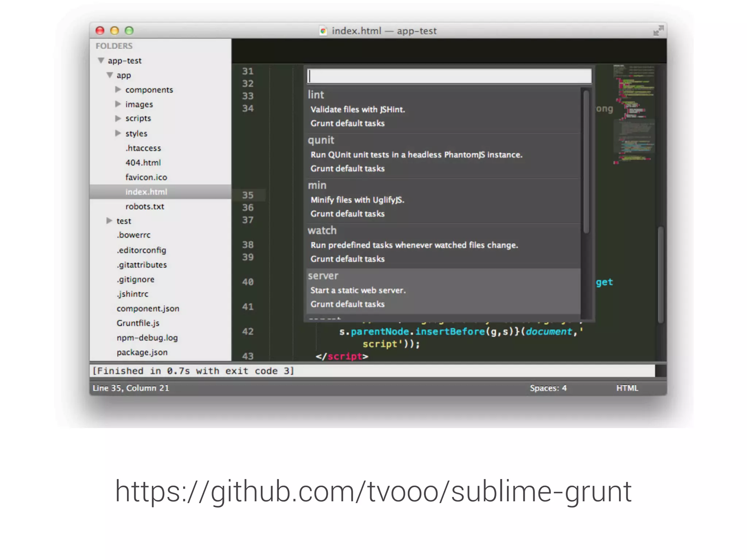Open npm-debug.log in the sidebar
747x560 pixels.
[147, 338]
